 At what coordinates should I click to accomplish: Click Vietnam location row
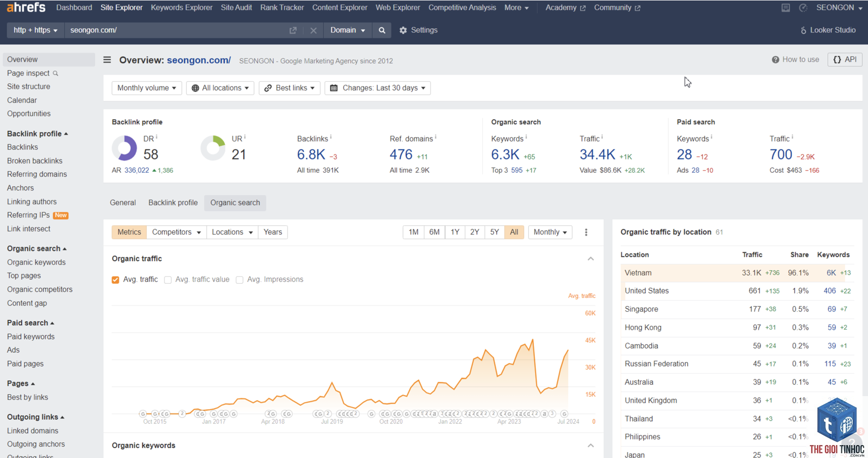737,273
